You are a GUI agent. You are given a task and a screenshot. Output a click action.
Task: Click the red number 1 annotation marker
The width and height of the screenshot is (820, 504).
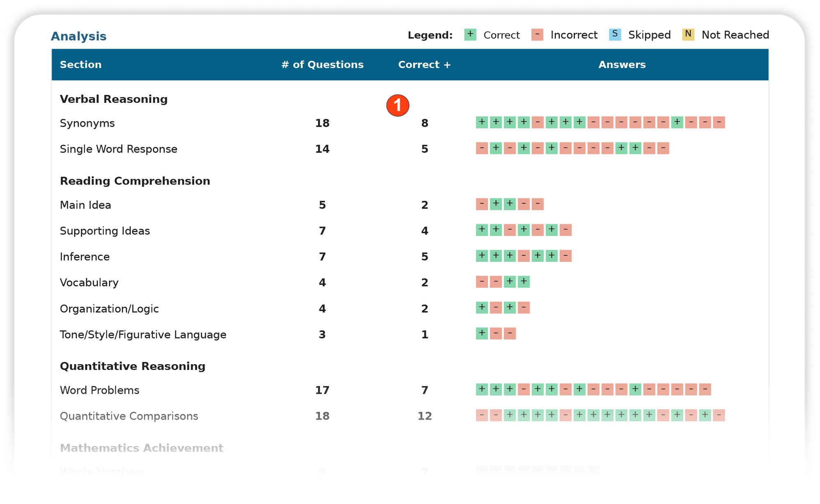(x=397, y=105)
